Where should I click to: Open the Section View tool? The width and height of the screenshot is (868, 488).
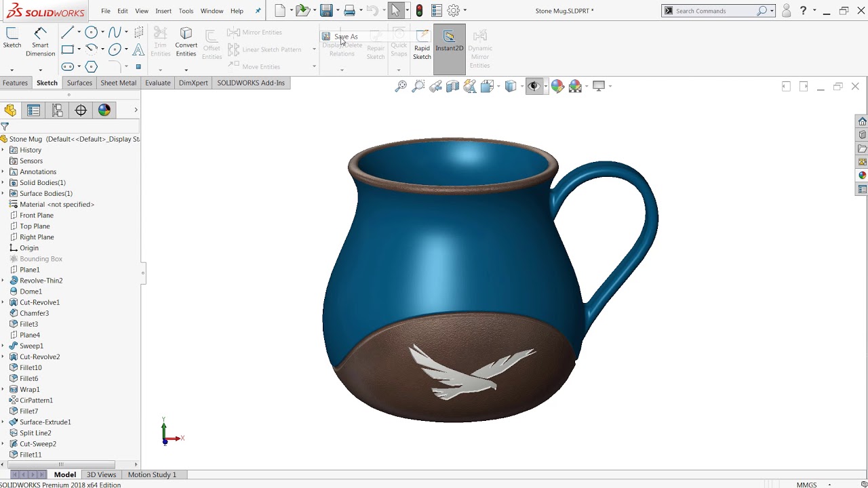click(452, 86)
